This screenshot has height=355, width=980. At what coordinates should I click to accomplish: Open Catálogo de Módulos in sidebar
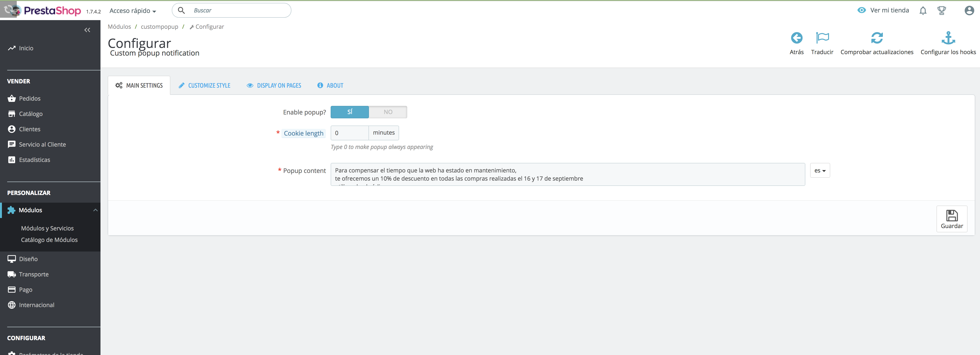click(x=49, y=240)
